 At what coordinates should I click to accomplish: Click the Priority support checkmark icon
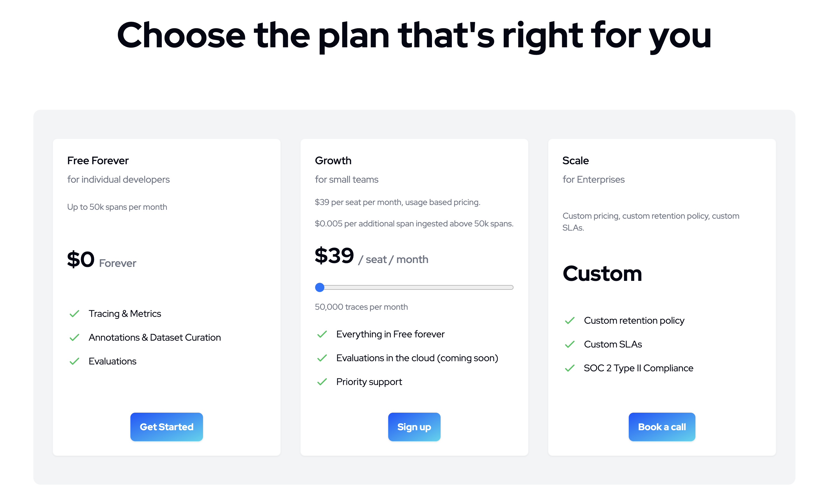[x=322, y=382]
